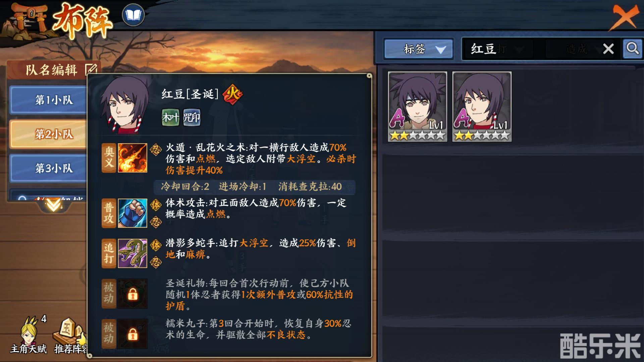Click the magnifier search button

click(632, 49)
